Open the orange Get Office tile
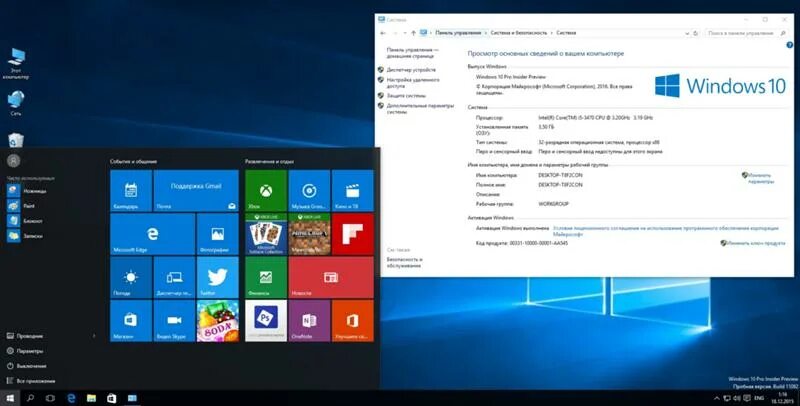The height and width of the screenshot is (406, 800). click(x=353, y=321)
